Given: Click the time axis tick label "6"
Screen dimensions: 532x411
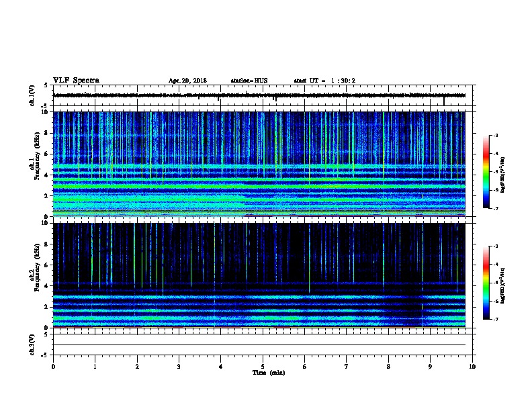Looking at the screenshot, I should pos(304,367).
